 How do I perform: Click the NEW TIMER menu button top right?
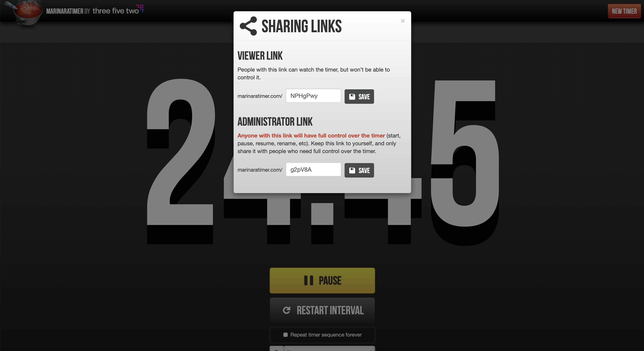pos(624,11)
